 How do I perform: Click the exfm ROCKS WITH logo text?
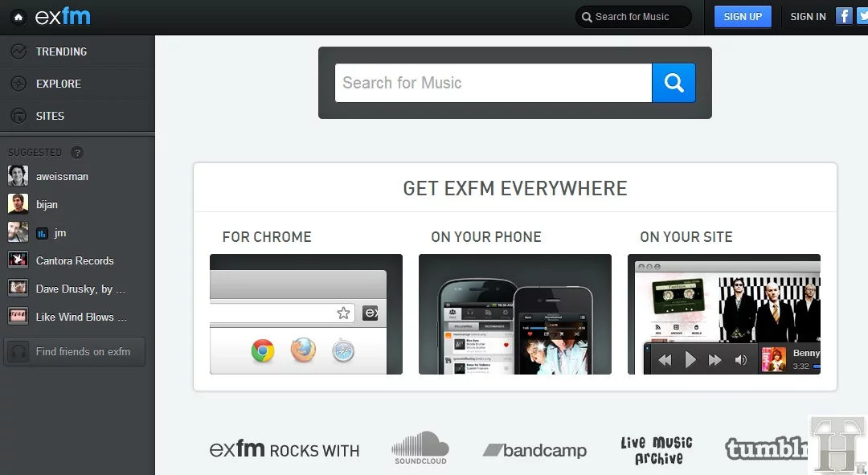(x=285, y=449)
